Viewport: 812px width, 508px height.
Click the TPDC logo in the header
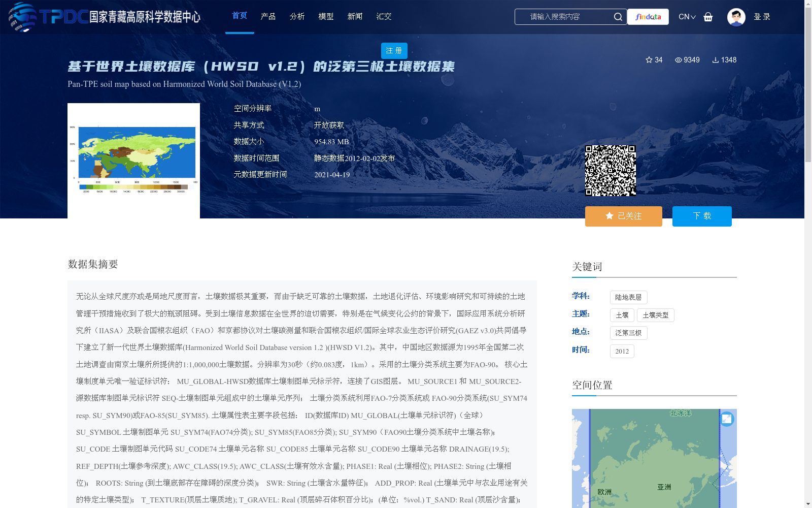pos(104,17)
